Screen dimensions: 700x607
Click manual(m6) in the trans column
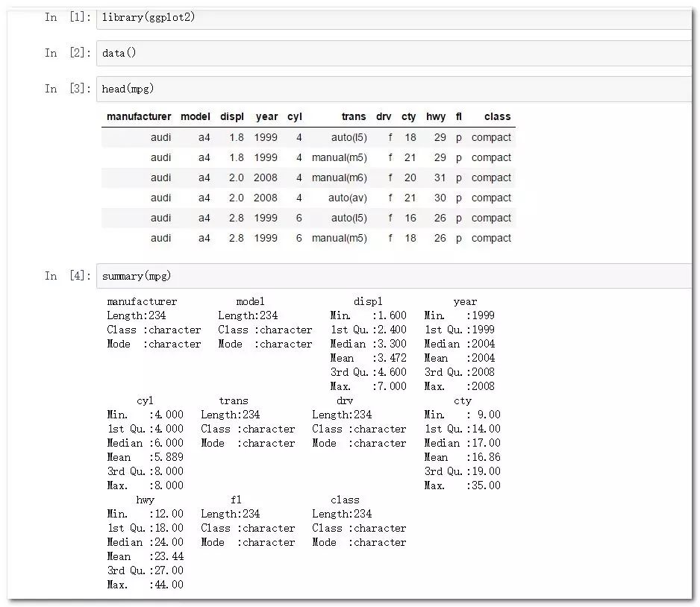click(340, 177)
